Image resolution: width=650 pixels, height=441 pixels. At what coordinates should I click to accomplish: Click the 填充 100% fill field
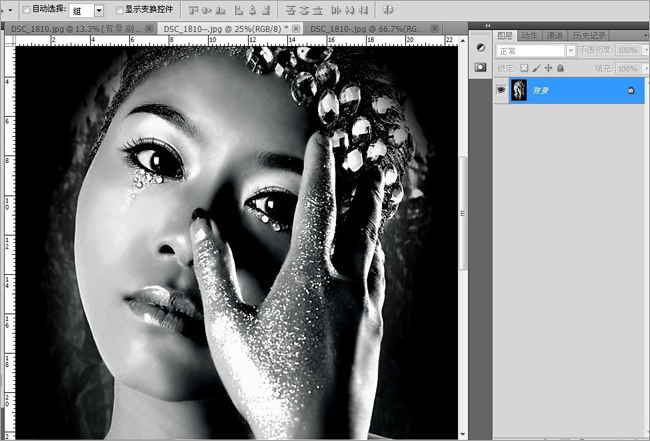point(628,68)
